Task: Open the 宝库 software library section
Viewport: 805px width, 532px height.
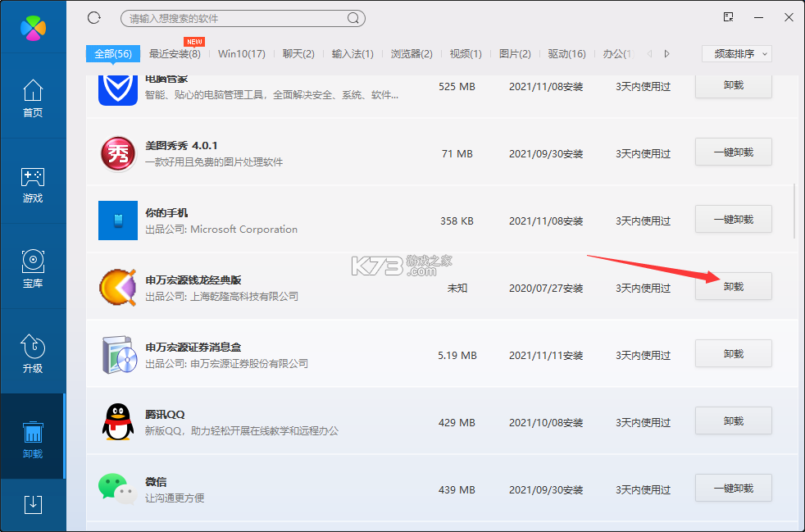Action: [33, 269]
